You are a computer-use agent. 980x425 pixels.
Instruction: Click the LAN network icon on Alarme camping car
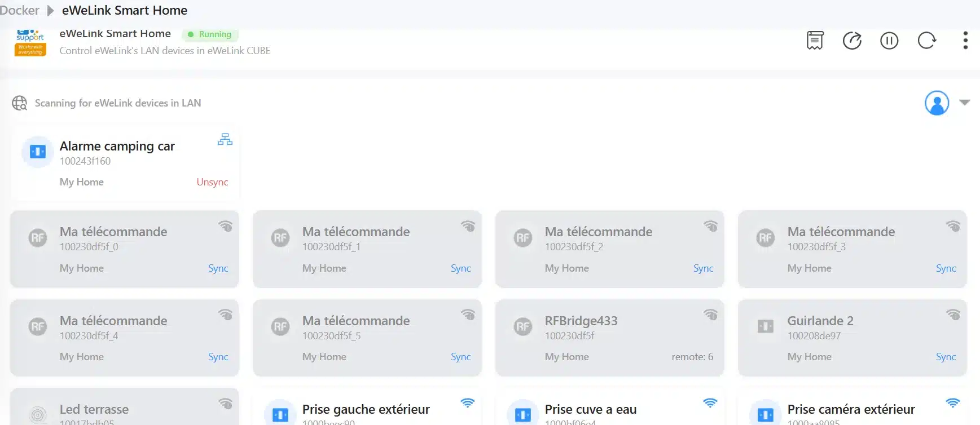click(x=225, y=139)
